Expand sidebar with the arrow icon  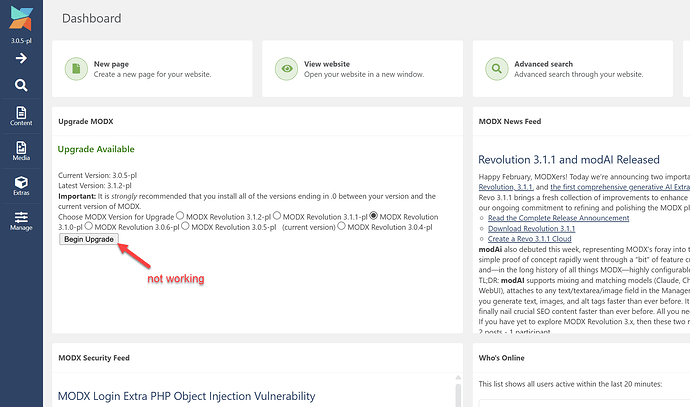click(x=21, y=58)
